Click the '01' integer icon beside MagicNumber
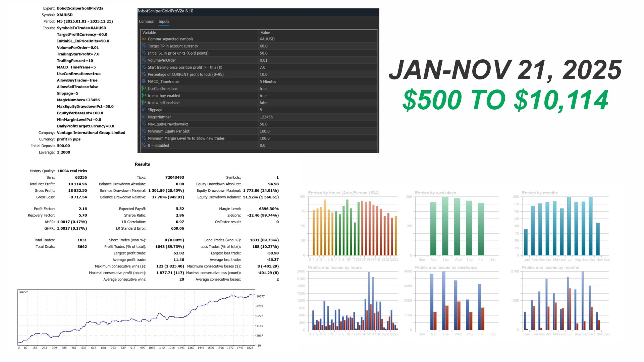Viewport: 644px width, 362px height. [144, 117]
